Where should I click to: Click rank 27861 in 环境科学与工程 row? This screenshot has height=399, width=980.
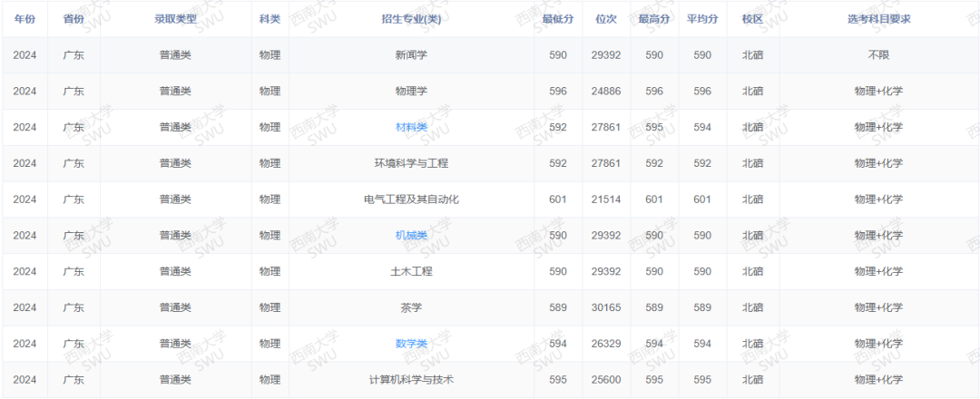coord(606,163)
